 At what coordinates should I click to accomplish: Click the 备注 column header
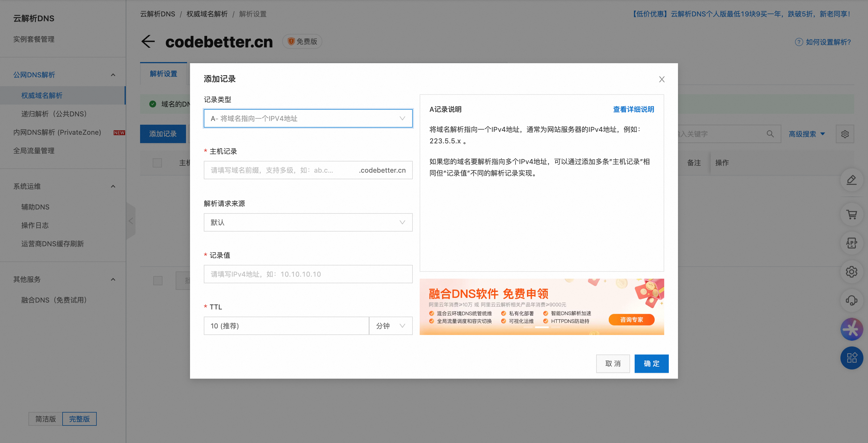[694, 163]
